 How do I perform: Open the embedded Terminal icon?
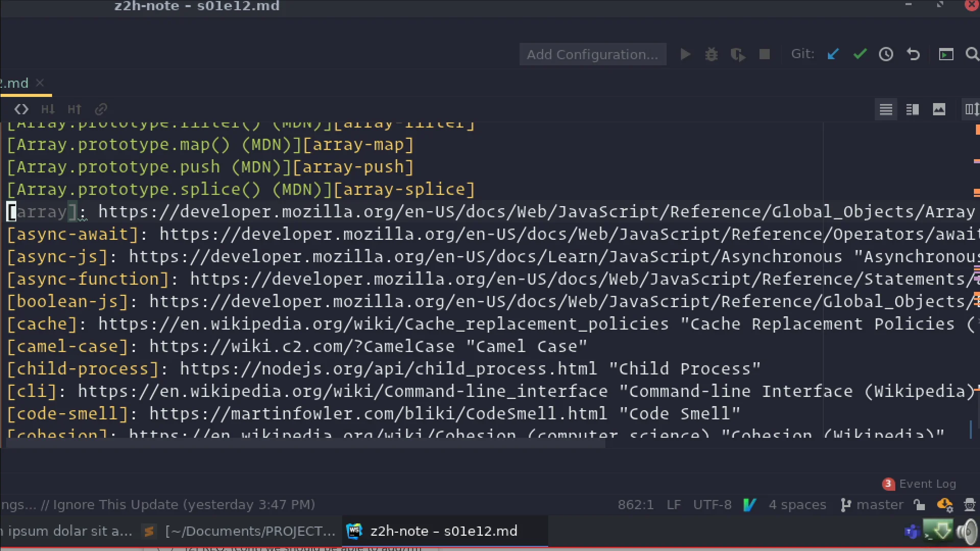click(946, 54)
